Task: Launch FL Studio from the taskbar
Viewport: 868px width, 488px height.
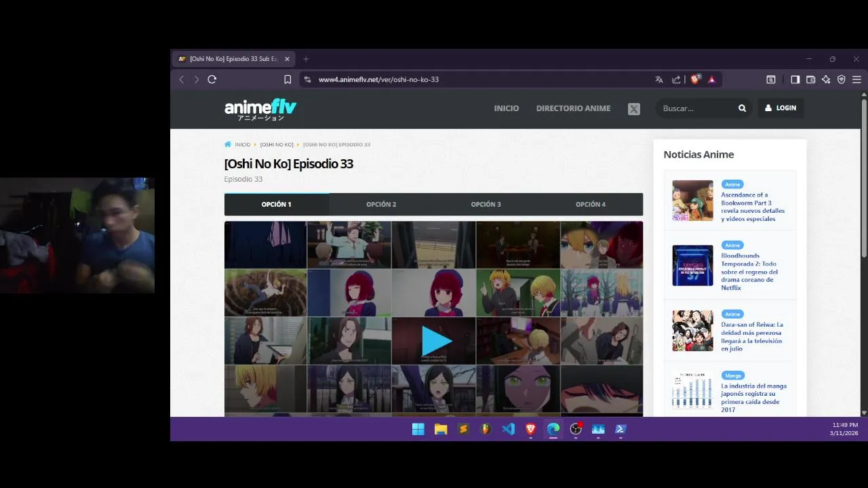Action: 486,429
